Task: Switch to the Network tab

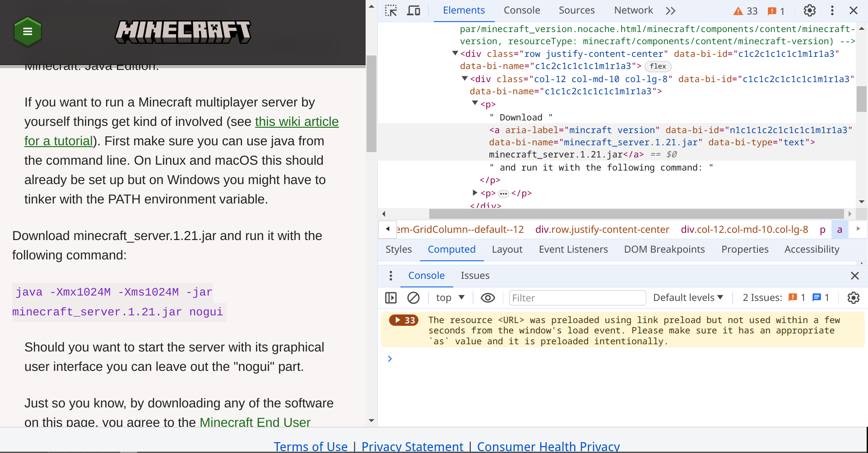Action: coord(633,10)
